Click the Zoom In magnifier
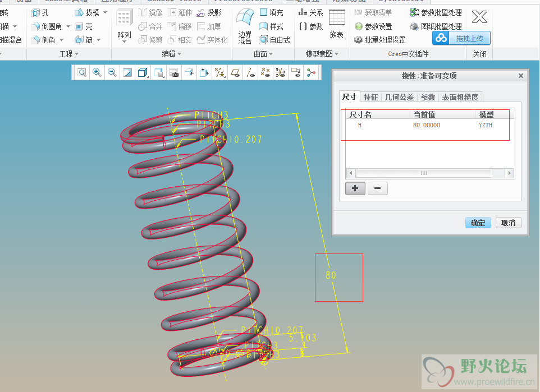 [x=97, y=72]
